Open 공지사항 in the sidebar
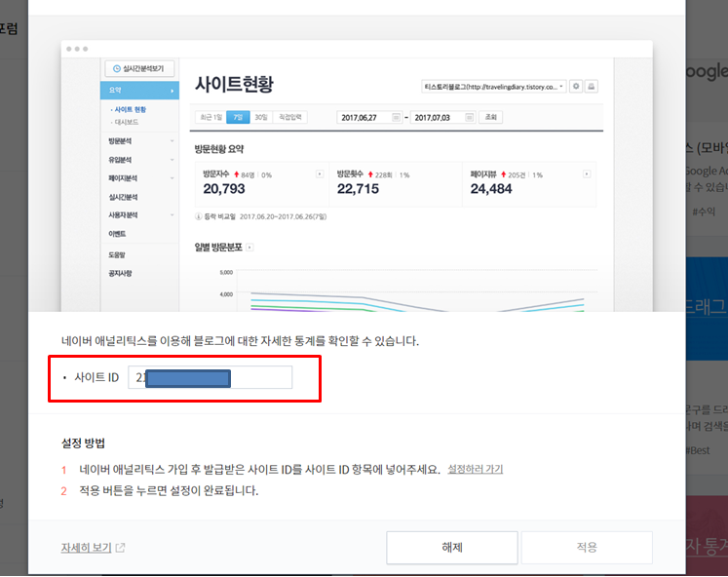This screenshot has width=728, height=577. [120, 274]
